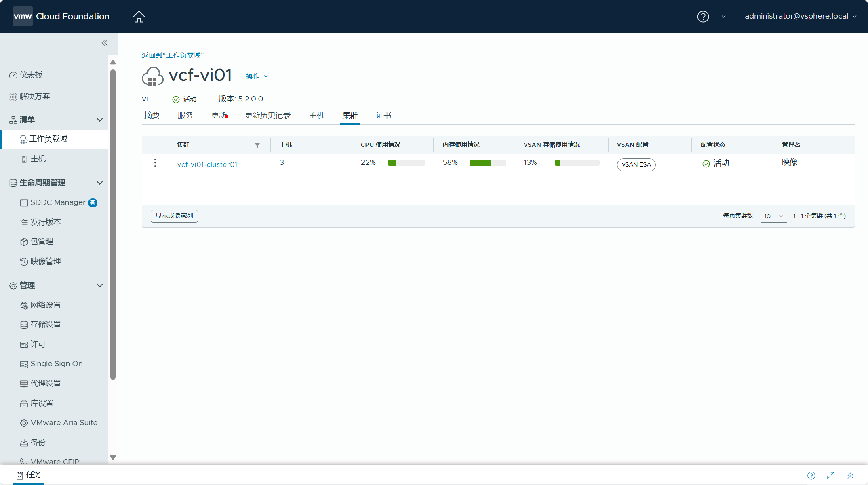Click the home icon in header

(139, 17)
